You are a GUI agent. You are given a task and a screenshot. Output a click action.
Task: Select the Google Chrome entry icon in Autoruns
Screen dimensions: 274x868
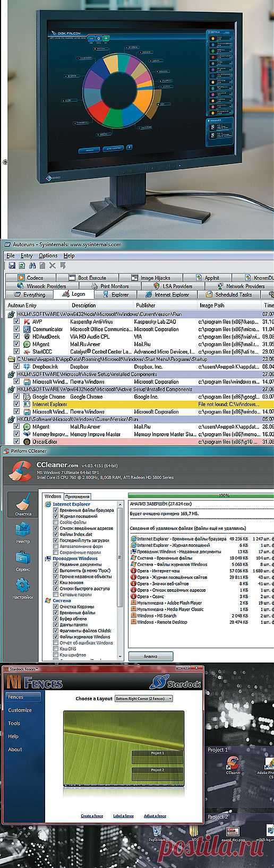coord(27,397)
